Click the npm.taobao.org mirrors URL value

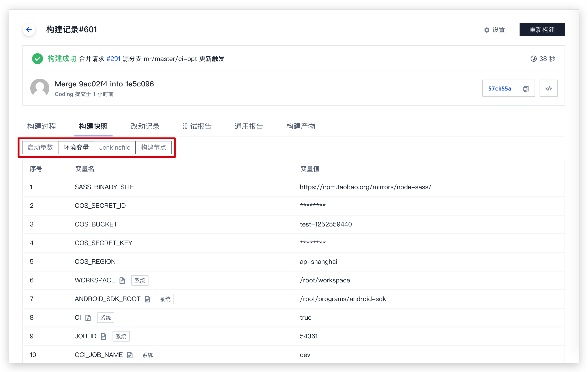[x=366, y=187]
